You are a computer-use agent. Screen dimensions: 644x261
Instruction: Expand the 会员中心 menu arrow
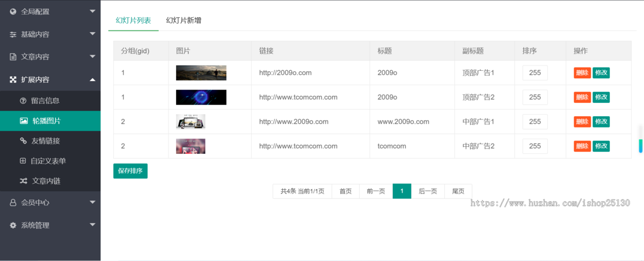[x=92, y=203]
